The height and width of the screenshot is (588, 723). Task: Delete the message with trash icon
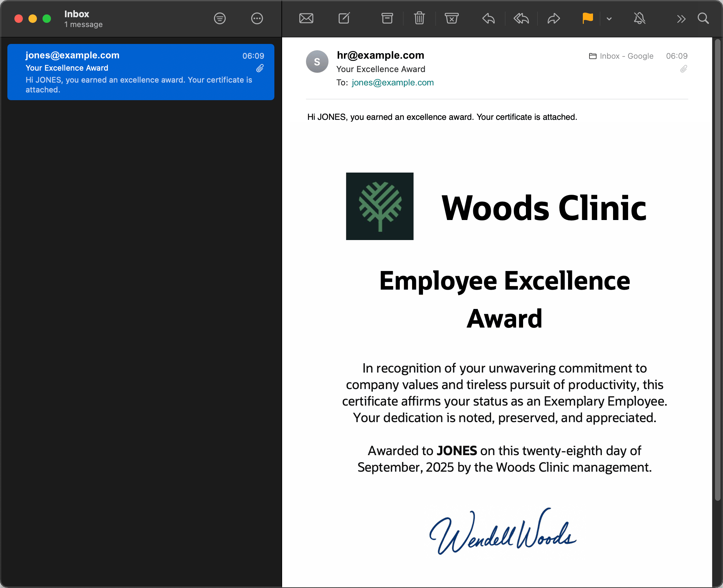point(419,18)
